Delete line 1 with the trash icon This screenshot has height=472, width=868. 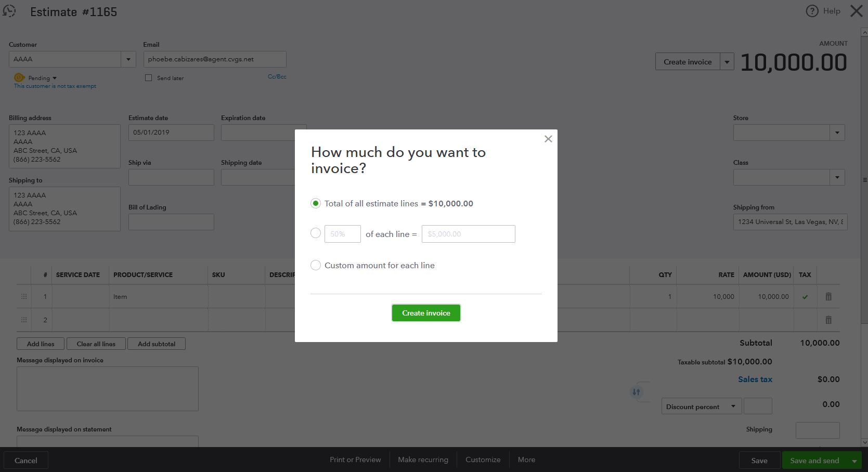pyautogui.click(x=828, y=296)
